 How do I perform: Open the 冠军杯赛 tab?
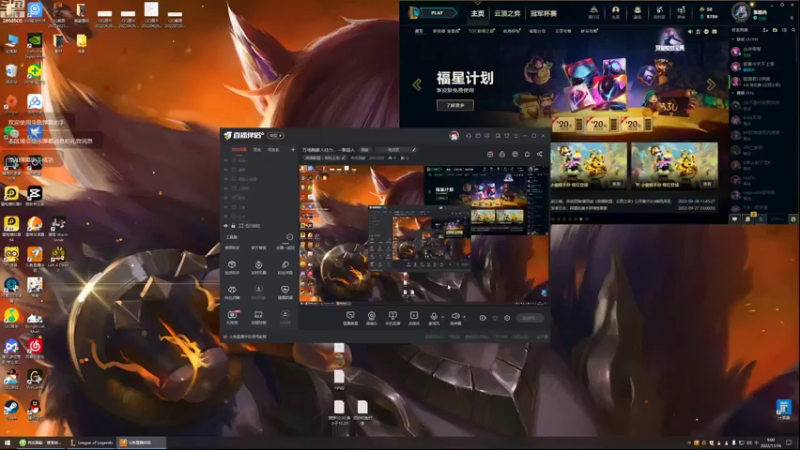(x=543, y=13)
